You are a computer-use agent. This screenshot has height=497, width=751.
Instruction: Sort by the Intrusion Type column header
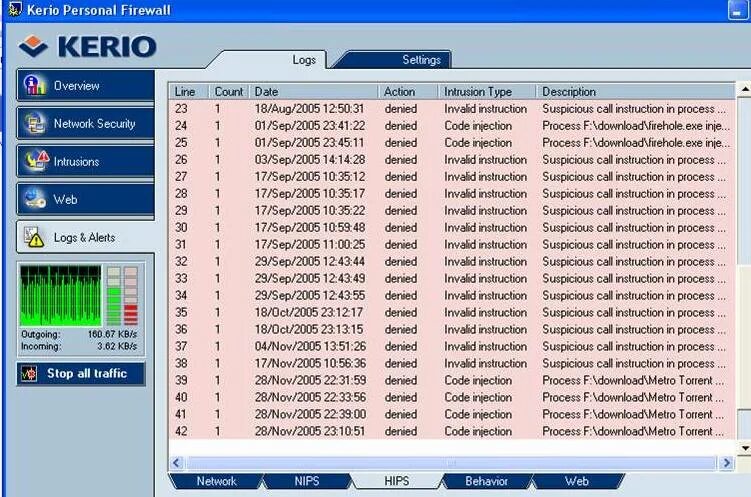pyautogui.click(x=487, y=91)
